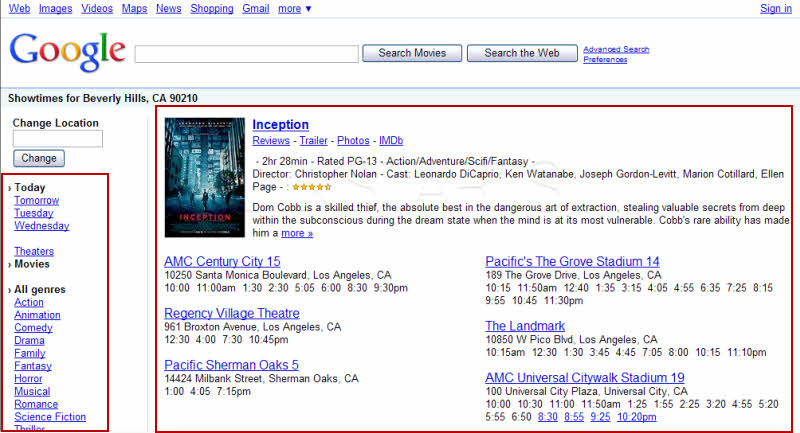The width and height of the screenshot is (800, 433).
Task: Select the 8:30 showtime at Universal Citywalk
Action: pyautogui.click(x=547, y=417)
